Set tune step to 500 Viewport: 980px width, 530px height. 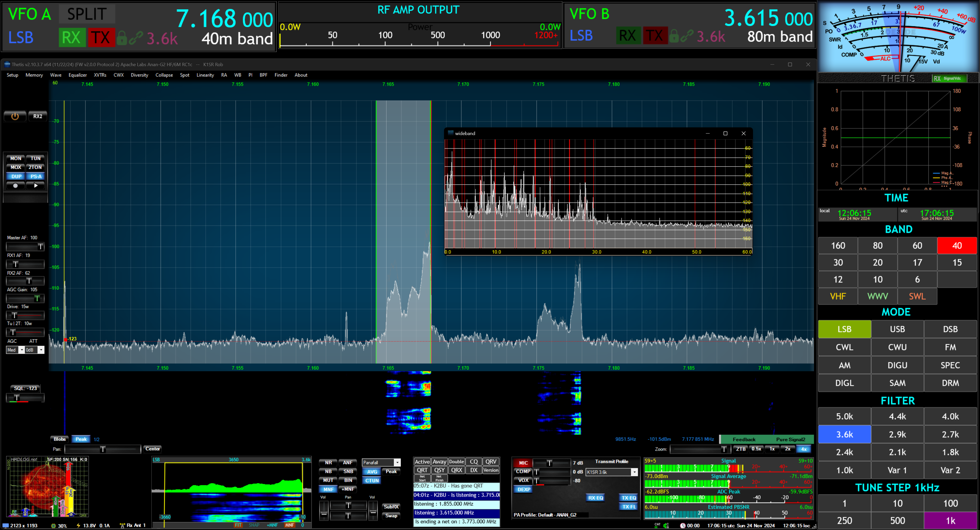tap(897, 521)
